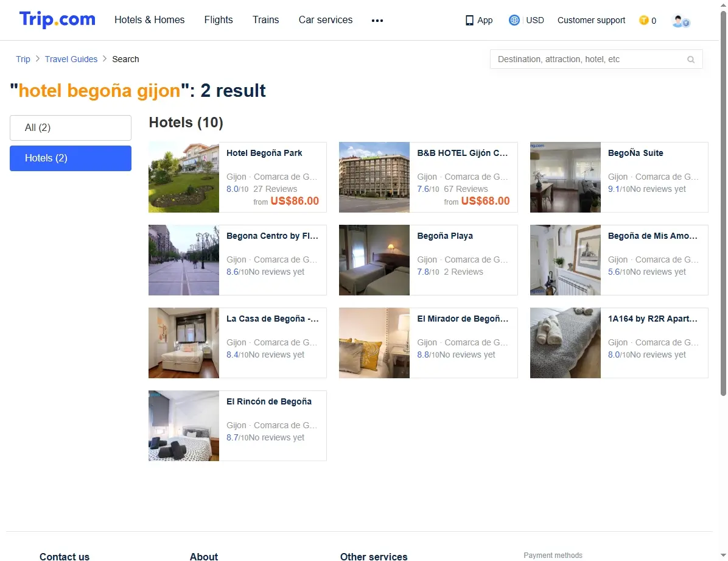Screen dimensions: 728x561
Task: Click the Hotel Begoña Park title
Action: (x=264, y=153)
